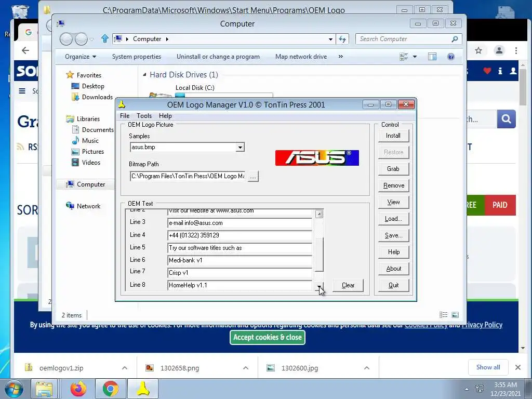Click the View button in Control panel
532x399 pixels.
[x=393, y=202]
